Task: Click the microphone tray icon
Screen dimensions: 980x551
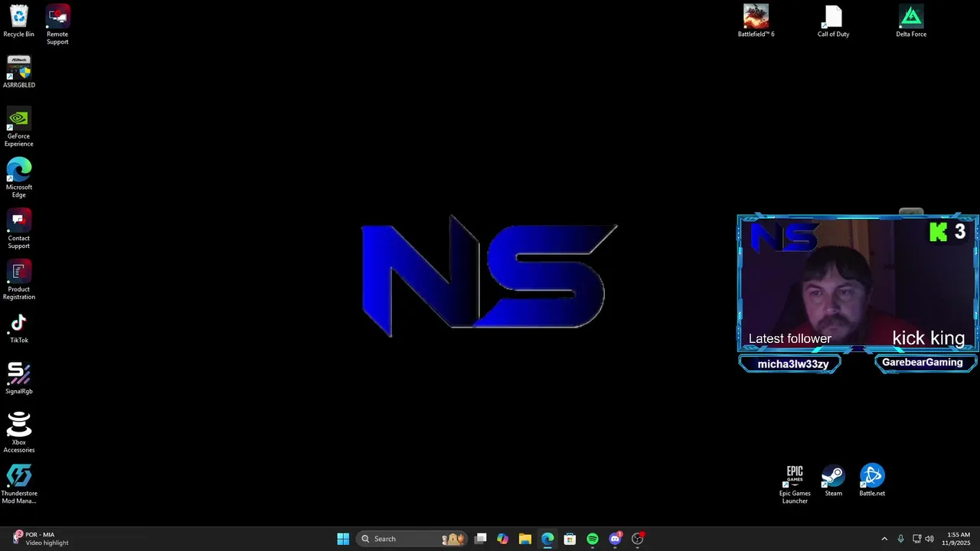Action: coord(901,539)
